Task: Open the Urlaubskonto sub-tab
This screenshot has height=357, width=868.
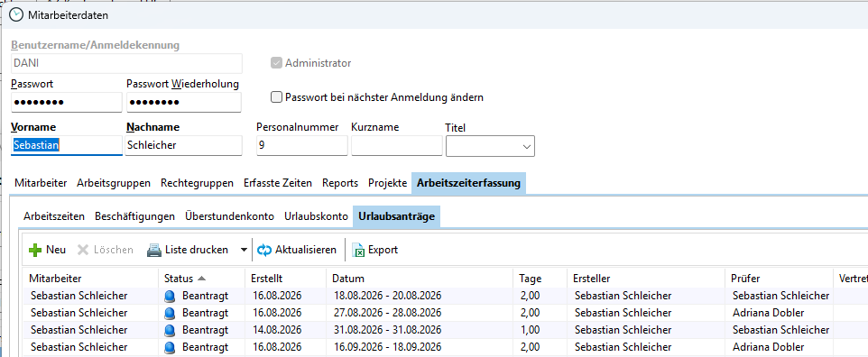Action: point(316,216)
